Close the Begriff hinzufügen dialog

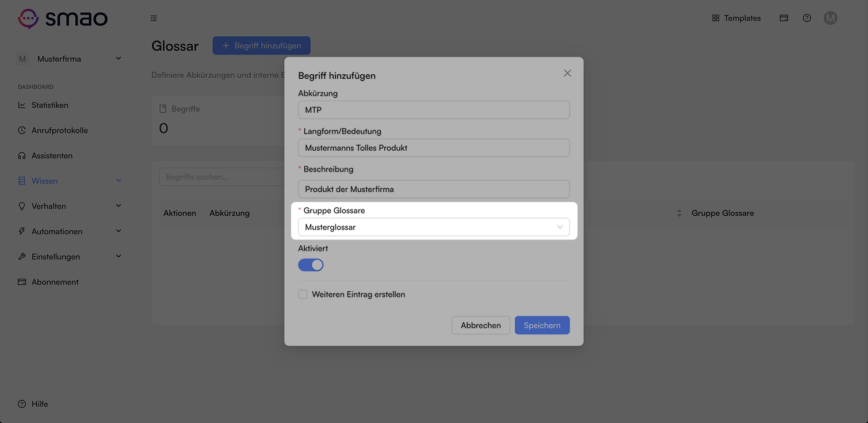[567, 73]
